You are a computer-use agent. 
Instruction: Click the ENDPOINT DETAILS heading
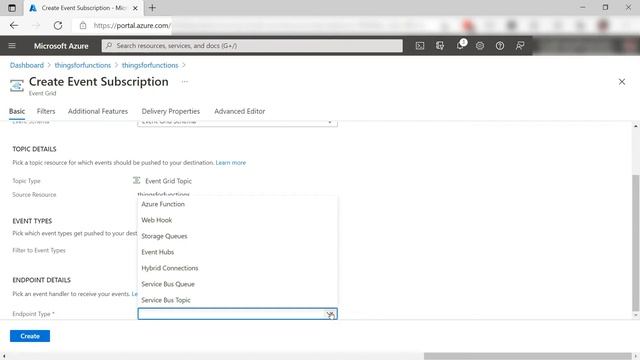(42, 280)
